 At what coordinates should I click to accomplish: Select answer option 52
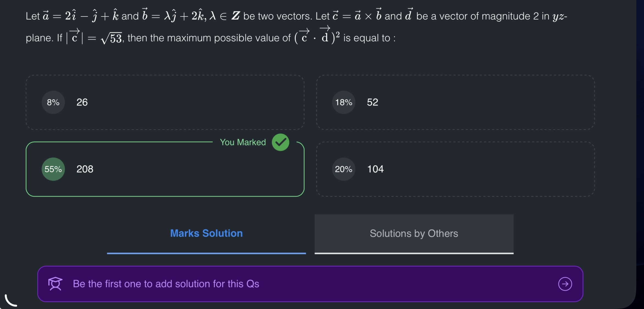tap(372, 102)
